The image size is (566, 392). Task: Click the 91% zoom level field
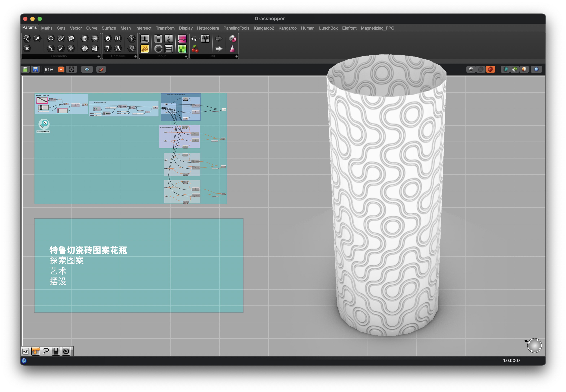49,69
